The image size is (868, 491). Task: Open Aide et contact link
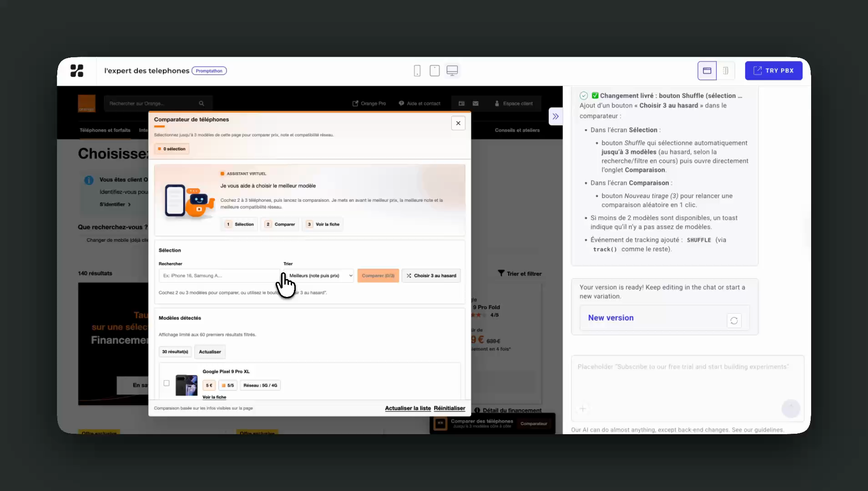click(419, 103)
